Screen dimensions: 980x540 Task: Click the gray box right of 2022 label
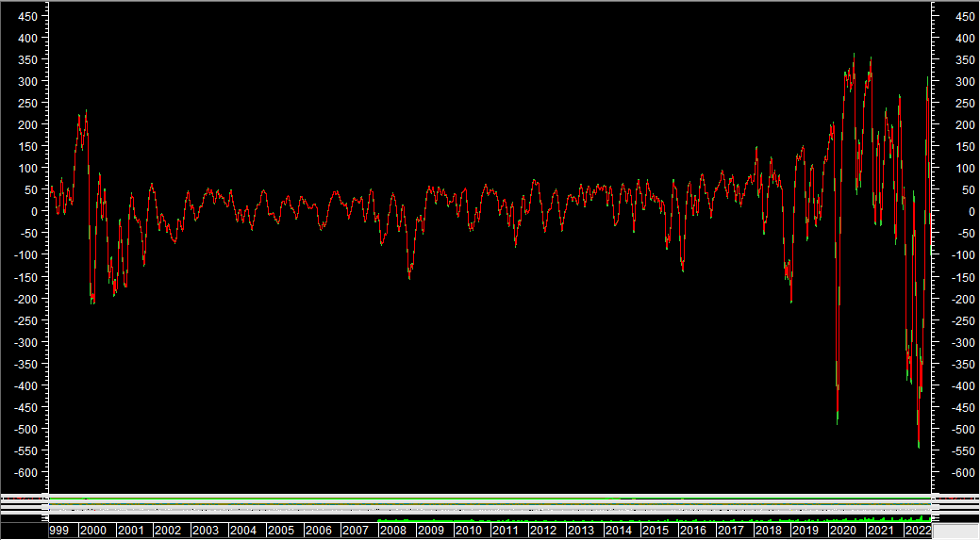955,531
